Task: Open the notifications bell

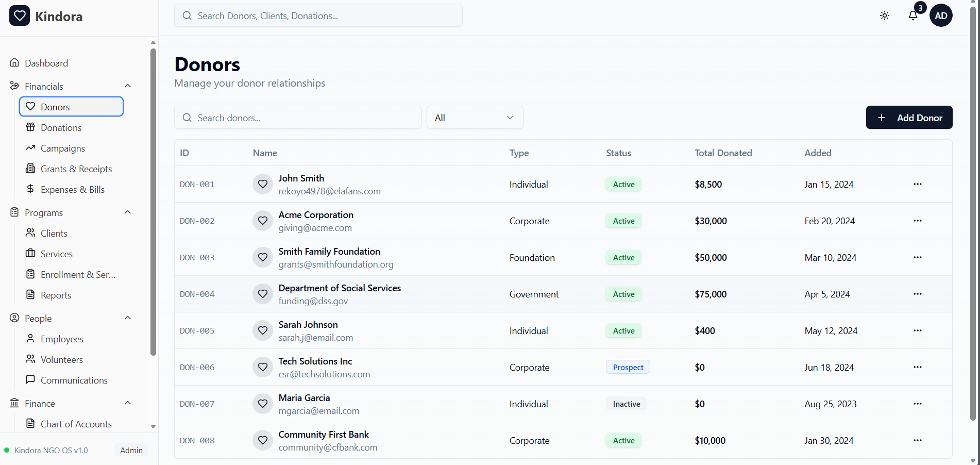Action: tap(913, 15)
